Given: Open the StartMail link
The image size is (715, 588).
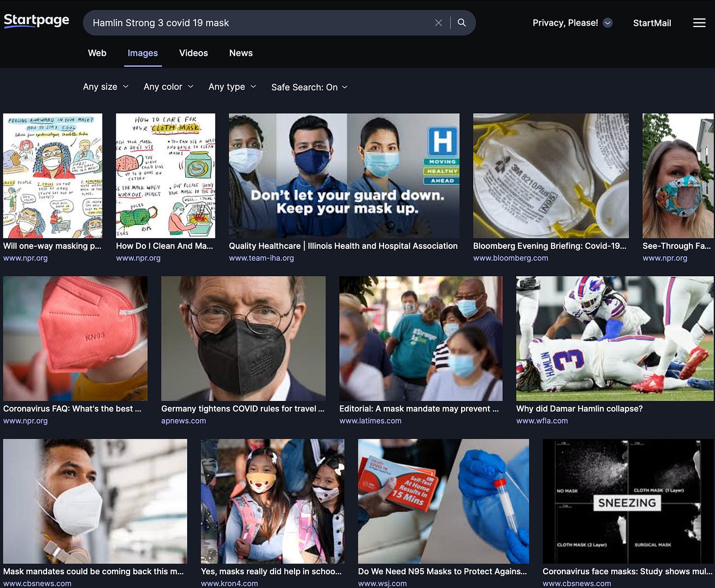Looking at the screenshot, I should point(652,23).
